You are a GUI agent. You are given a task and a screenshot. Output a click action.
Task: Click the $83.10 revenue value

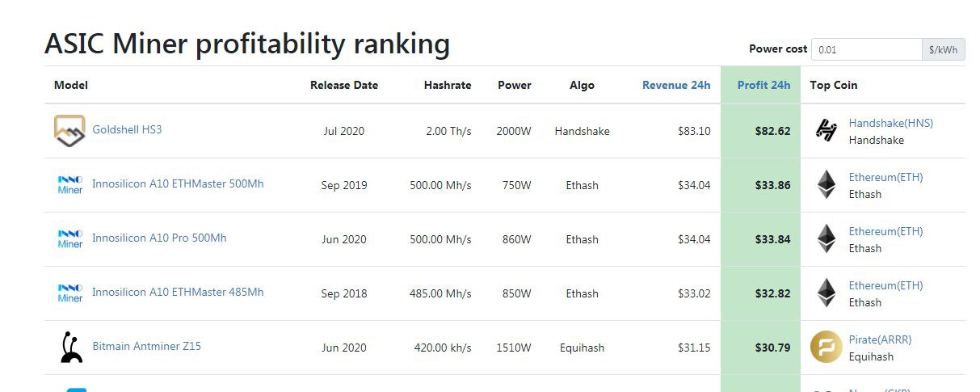pos(694,131)
